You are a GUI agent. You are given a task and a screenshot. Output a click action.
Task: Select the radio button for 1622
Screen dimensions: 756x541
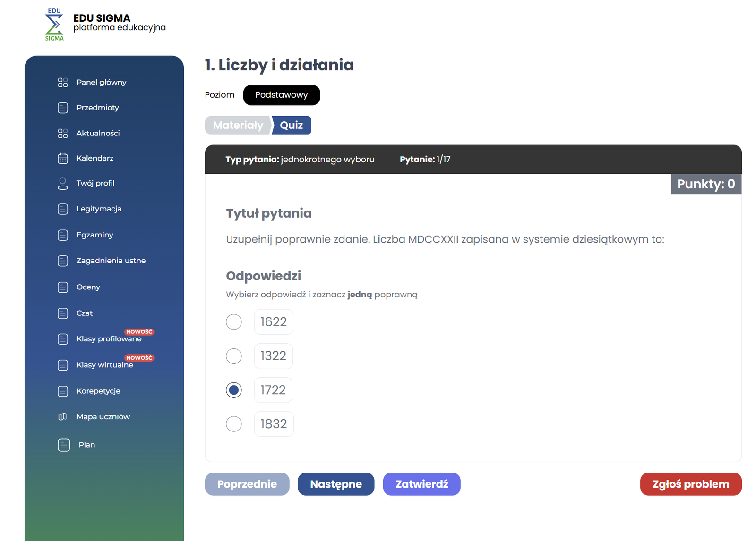pos(234,322)
